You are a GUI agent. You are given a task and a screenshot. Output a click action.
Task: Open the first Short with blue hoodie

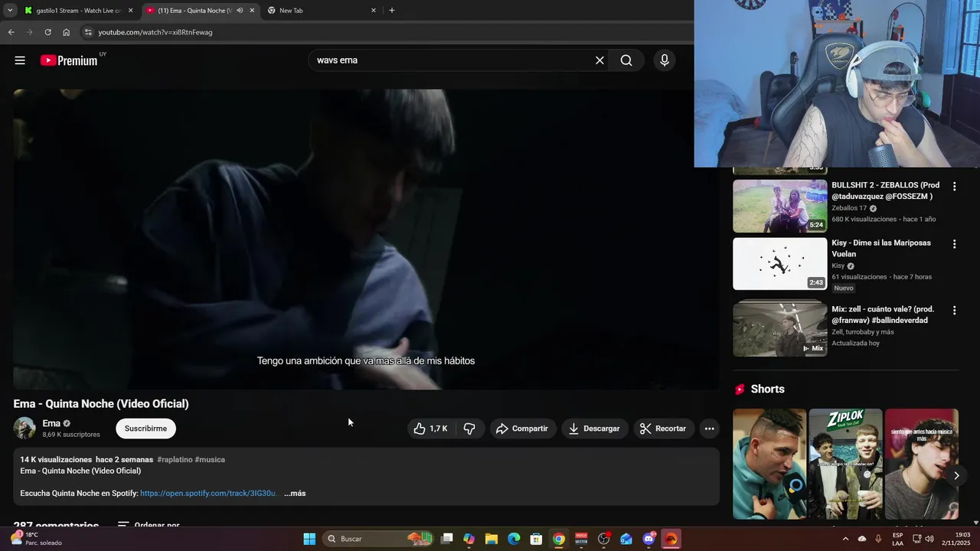click(x=769, y=464)
